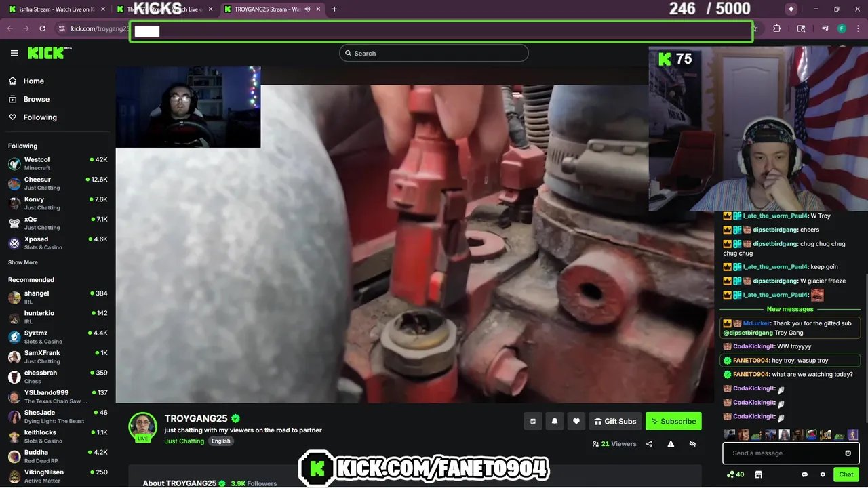Click site info icon in address bar
868x488 pixels.
[x=62, y=28]
